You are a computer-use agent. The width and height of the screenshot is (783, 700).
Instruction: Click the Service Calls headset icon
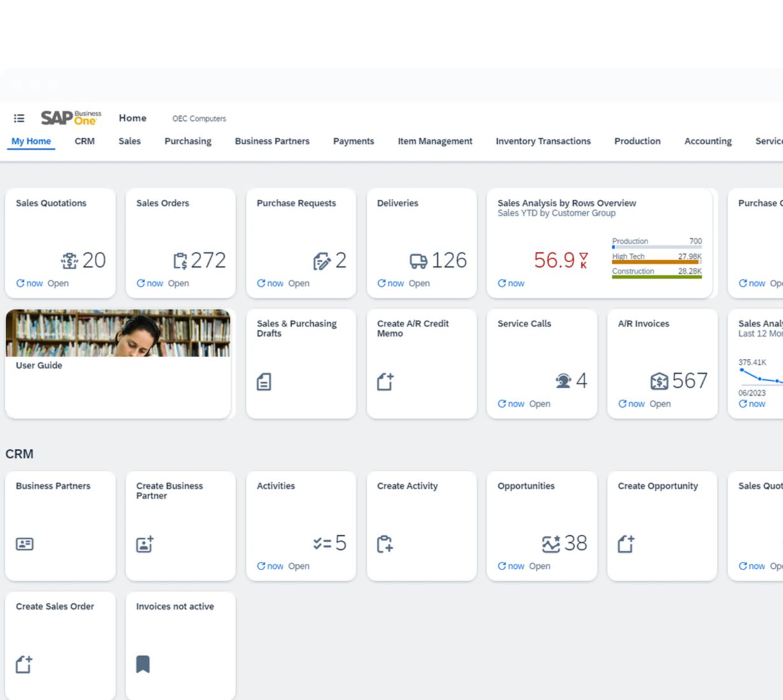pos(563,381)
